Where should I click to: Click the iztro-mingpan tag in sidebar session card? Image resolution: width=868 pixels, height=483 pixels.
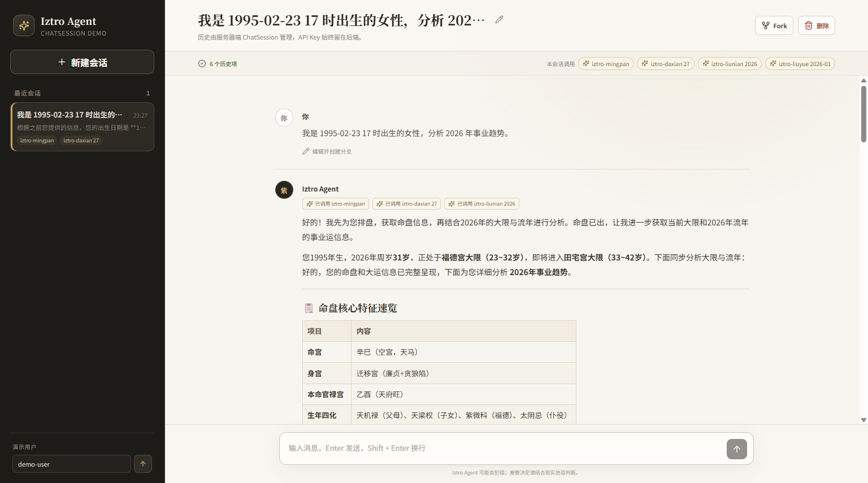(37, 141)
